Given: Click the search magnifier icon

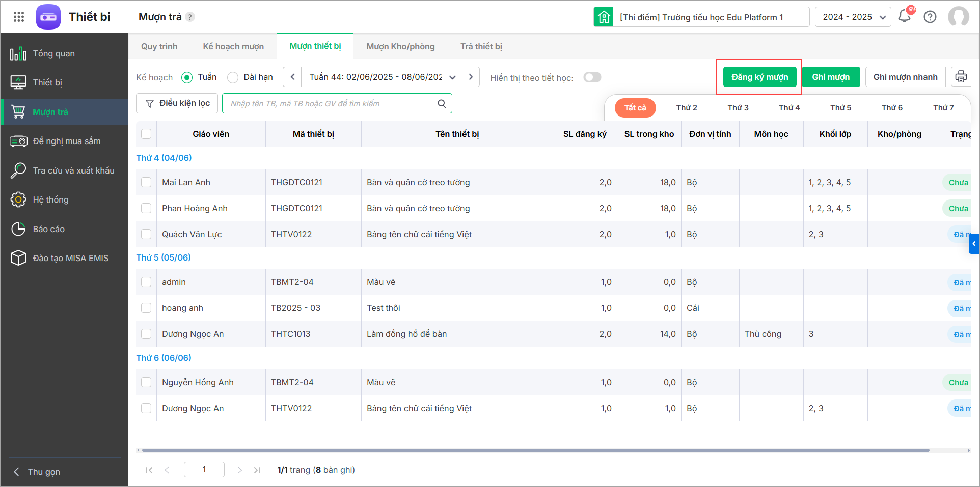Looking at the screenshot, I should (442, 104).
